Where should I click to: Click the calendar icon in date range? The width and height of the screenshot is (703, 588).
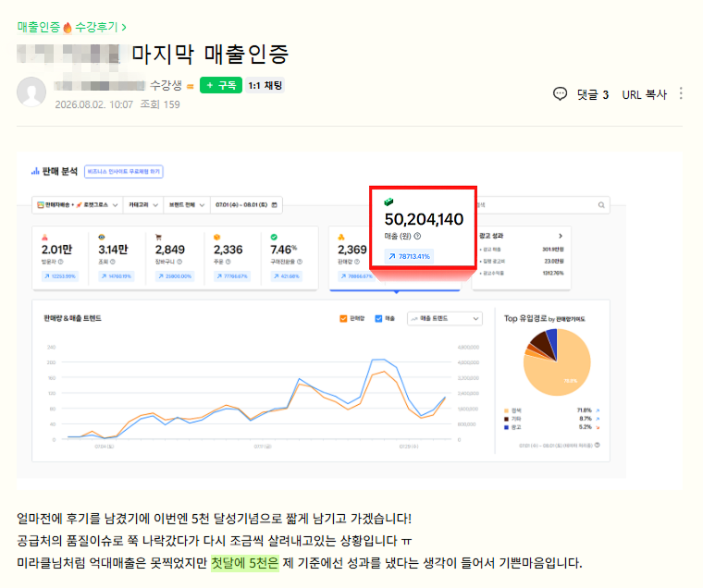(x=275, y=205)
